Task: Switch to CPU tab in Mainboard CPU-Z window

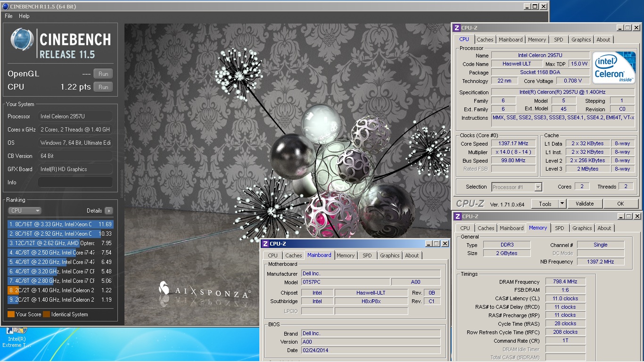Action: pyautogui.click(x=272, y=255)
